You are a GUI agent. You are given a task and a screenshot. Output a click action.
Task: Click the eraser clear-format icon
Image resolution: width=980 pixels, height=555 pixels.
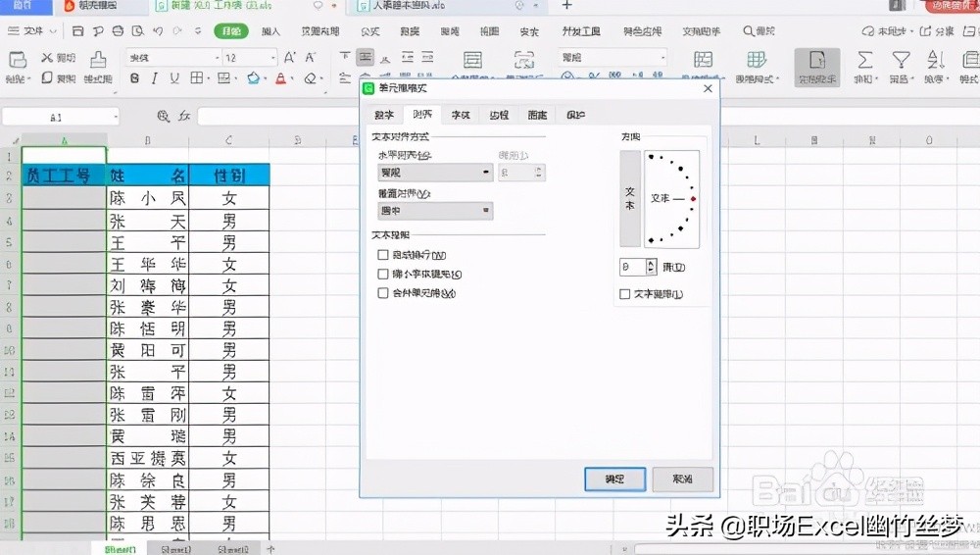(x=310, y=78)
